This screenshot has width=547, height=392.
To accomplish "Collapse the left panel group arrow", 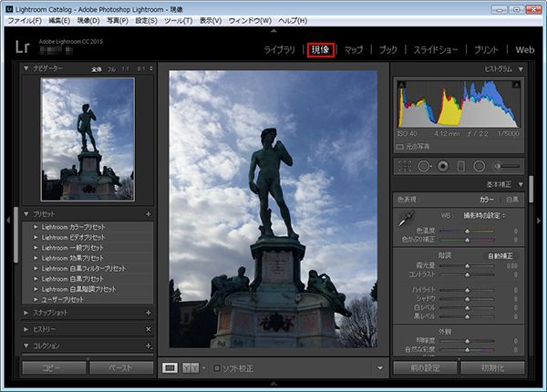I will tap(8, 221).
